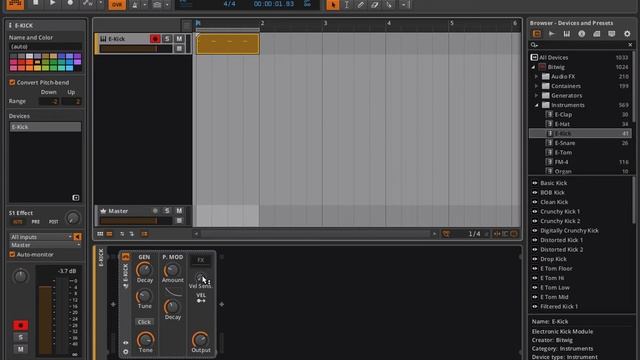Solo the E-Kick track
640x360 pixels.
[167, 39]
